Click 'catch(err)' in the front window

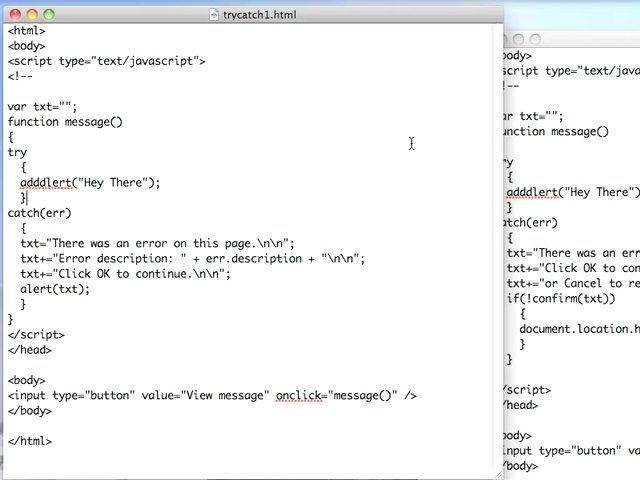(x=40, y=213)
